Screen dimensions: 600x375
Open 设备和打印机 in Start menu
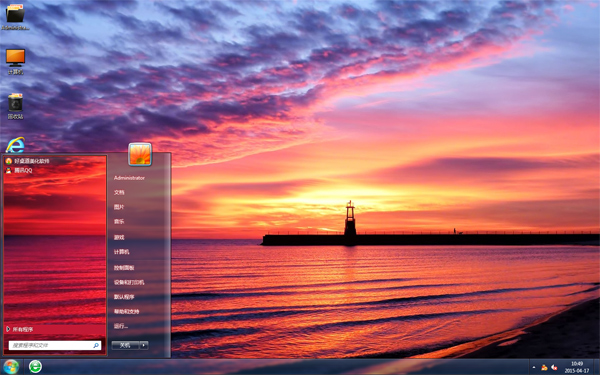tap(129, 282)
